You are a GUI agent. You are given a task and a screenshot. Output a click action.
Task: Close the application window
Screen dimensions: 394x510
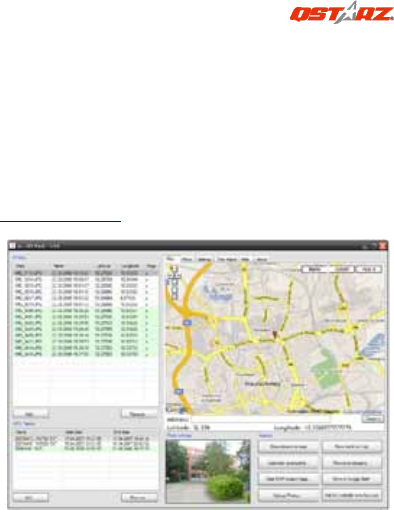tap(382, 246)
